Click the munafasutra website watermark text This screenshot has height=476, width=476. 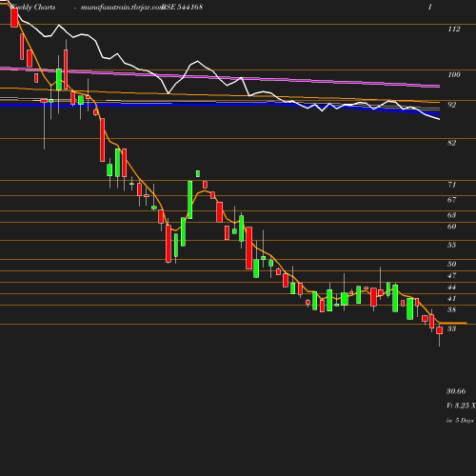[x=121, y=7]
